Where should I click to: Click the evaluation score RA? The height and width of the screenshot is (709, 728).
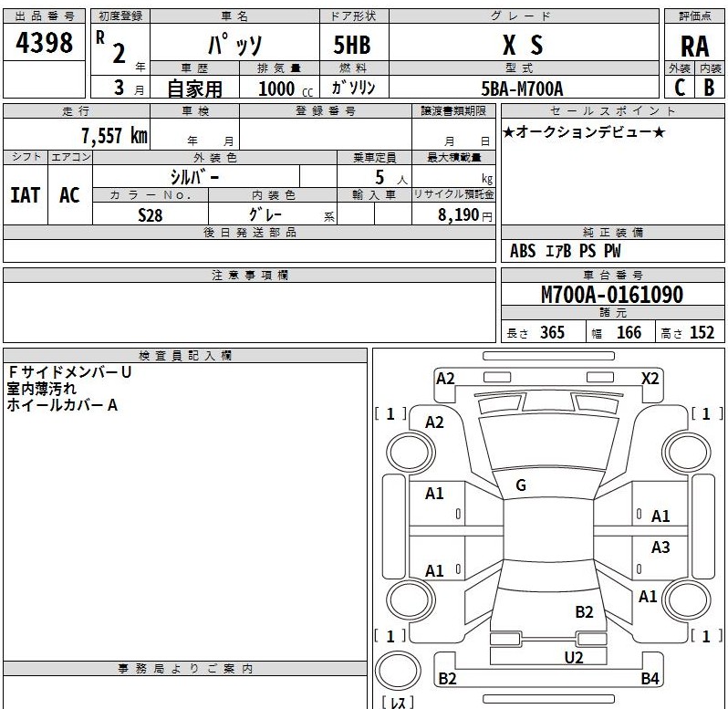pos(694,47)
